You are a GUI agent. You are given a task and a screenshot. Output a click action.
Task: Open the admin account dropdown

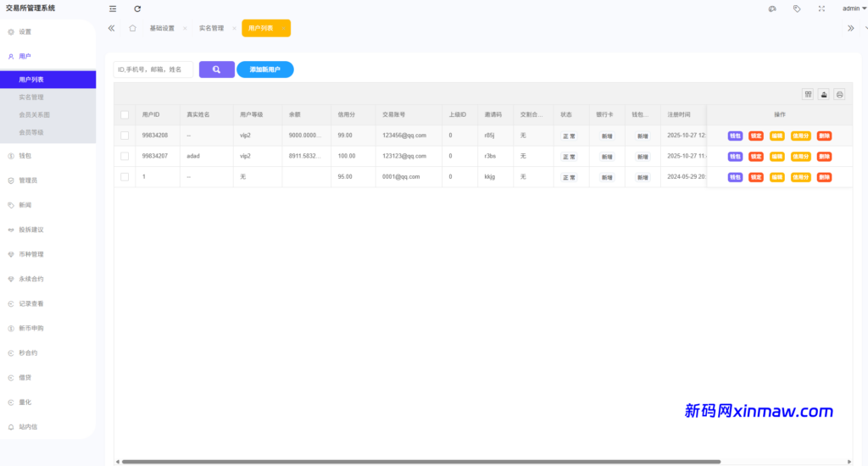[x=854, y=8]
